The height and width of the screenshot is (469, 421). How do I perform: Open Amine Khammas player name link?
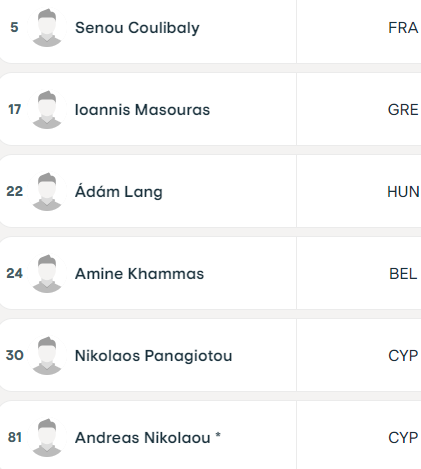coord(139,274)
